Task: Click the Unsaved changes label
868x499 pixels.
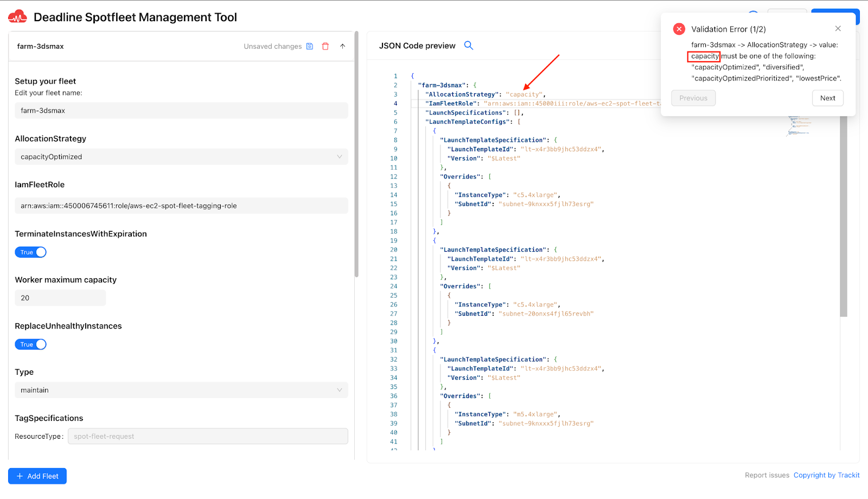Action: click(273, 46)
